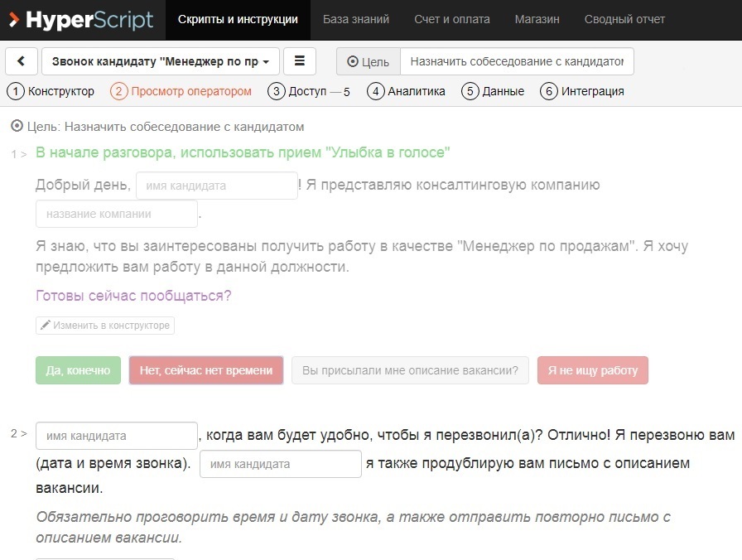This screenshot has height=560, width=742.
Task: Click the goal field in the toolbar
Action: (x=517, y=61)
